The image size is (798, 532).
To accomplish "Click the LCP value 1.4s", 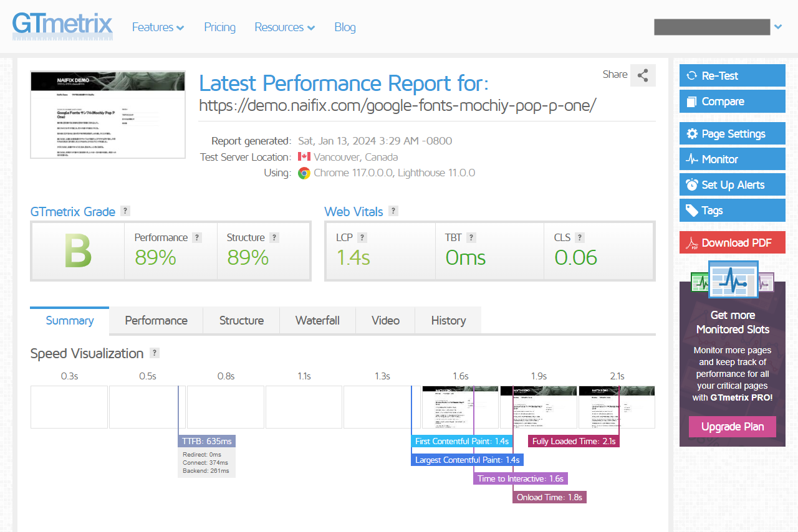I will pos(353,257).
